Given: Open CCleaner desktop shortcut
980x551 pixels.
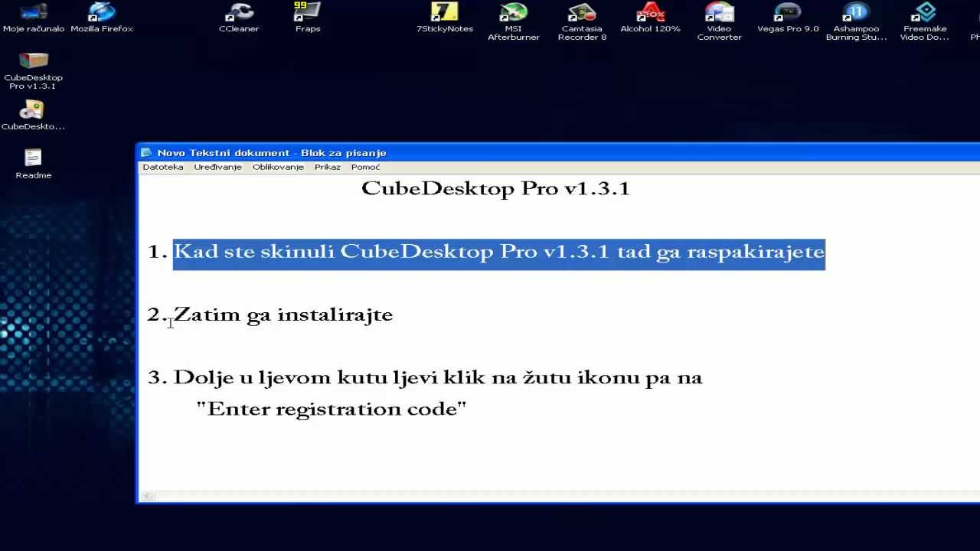Looking at the screenshot, I should click(x=239, y=18).
